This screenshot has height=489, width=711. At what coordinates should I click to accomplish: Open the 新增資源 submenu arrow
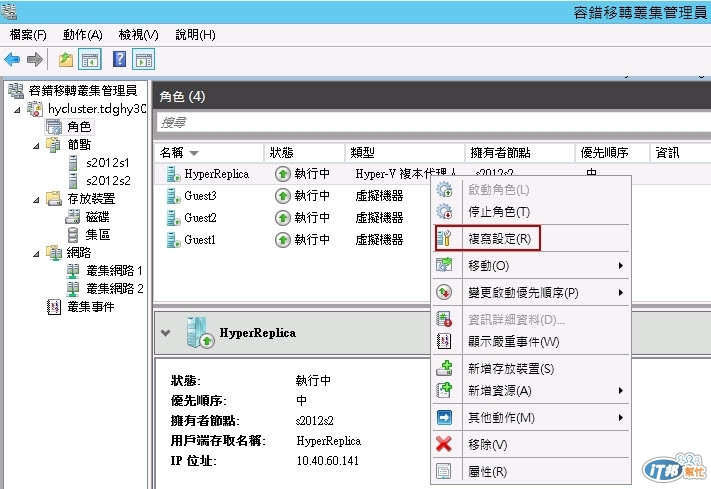point(621,391)
